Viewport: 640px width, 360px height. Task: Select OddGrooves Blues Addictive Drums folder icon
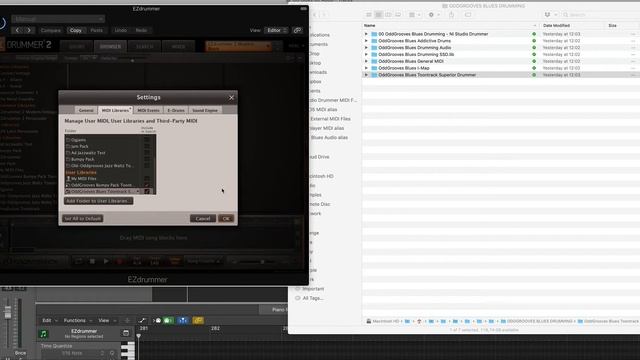pyautogui.click(x=374, y=41)
